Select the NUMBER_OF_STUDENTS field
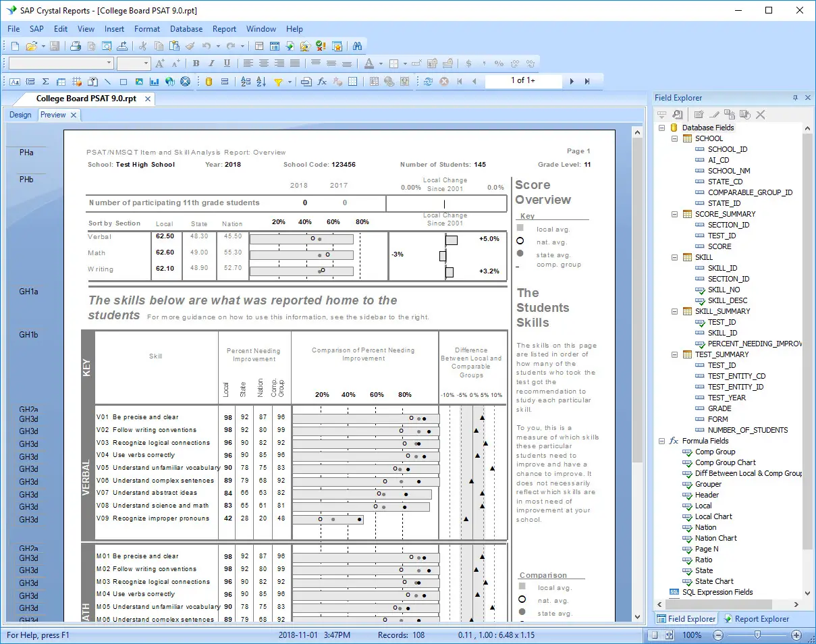Viewport: 816px width, 644px height. pyautogui.click(x=747, y=430)
